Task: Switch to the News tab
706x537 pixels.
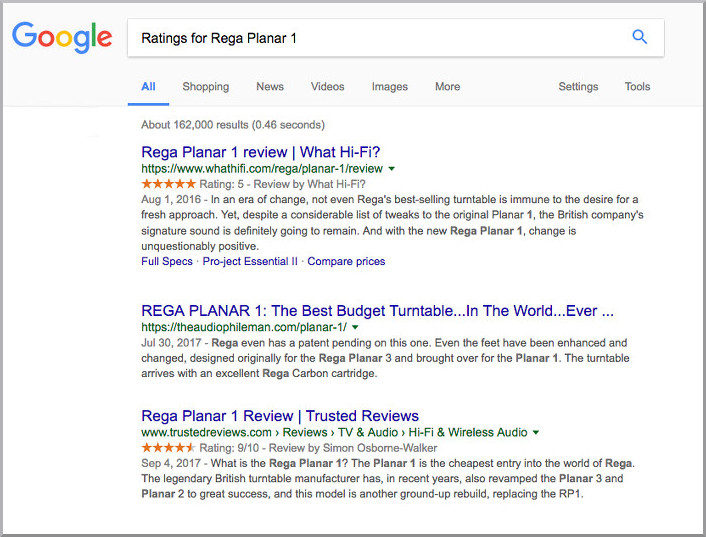Action: [270, 87]
